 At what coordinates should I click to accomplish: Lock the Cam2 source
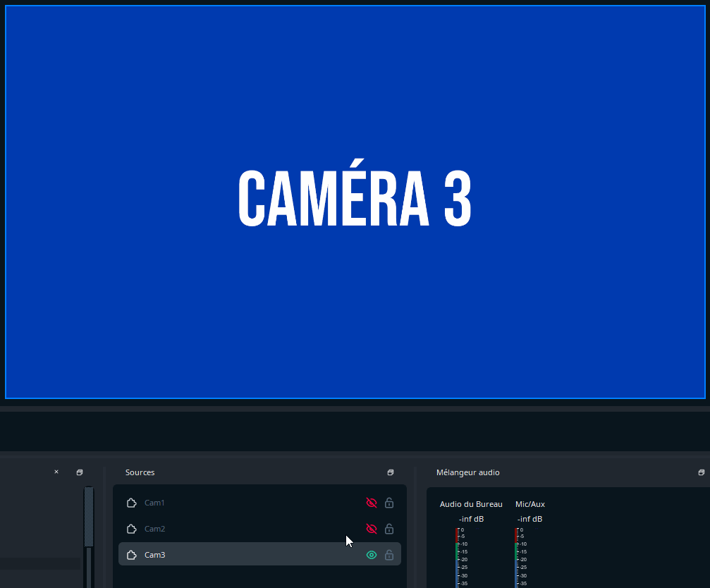(x=388, y=529)
